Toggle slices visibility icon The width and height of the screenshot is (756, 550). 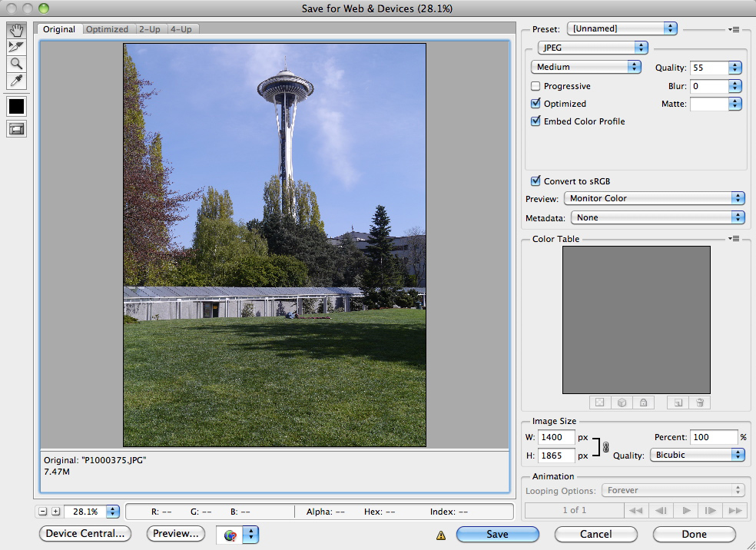pos(16,129)
